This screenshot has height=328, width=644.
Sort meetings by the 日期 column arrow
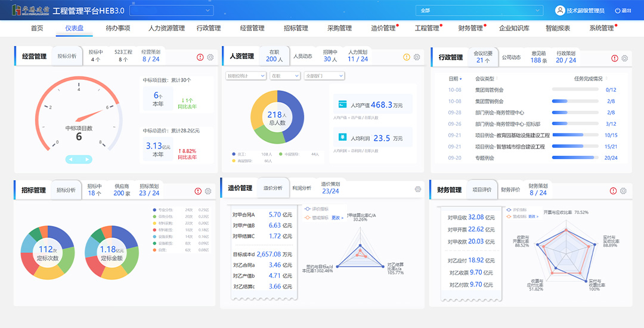click(x=461, y=79)
